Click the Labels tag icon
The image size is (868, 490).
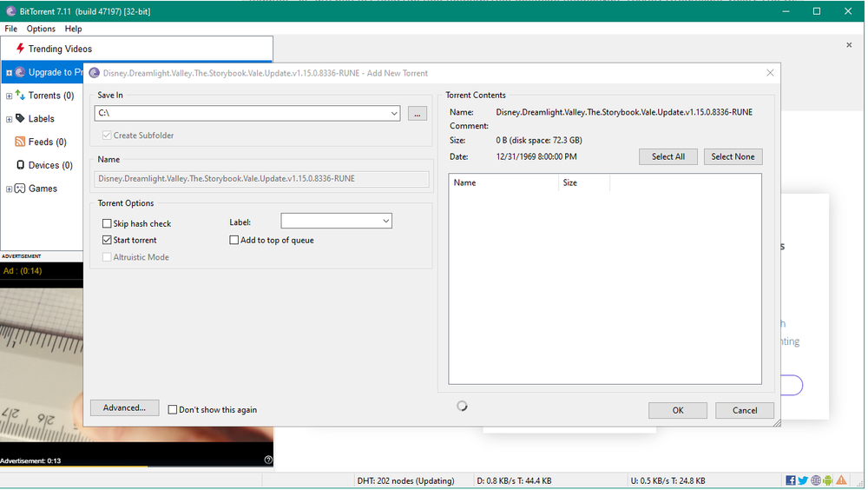coord(20,118)
